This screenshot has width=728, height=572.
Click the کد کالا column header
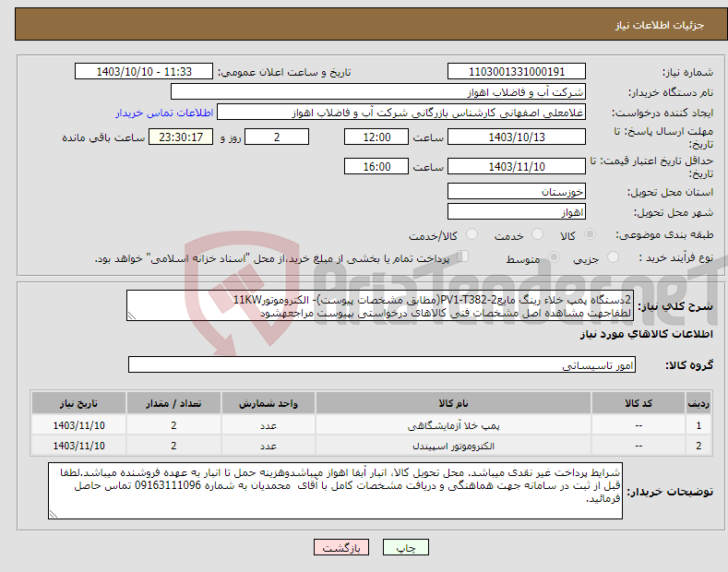[638, 403]
